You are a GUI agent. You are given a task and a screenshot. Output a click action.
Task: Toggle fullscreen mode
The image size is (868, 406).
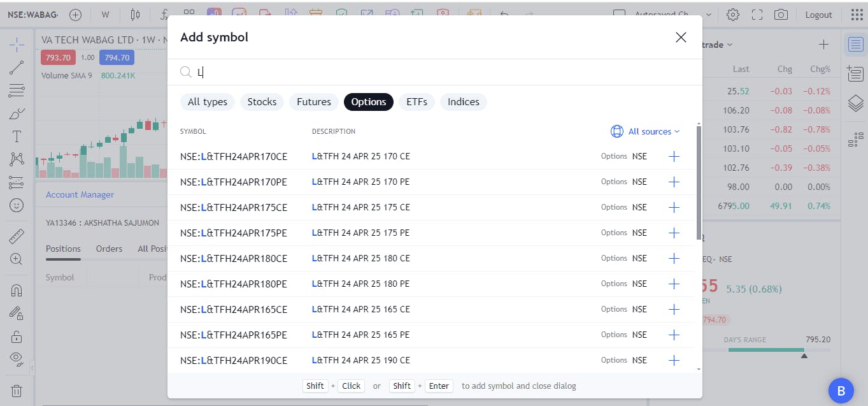[x=757, y=15]
